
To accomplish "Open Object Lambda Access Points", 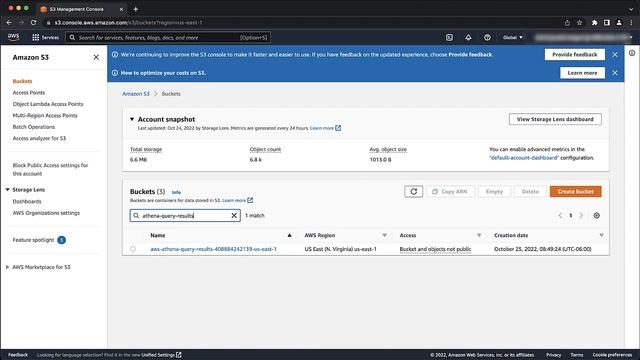I will (x=48, y=104).
